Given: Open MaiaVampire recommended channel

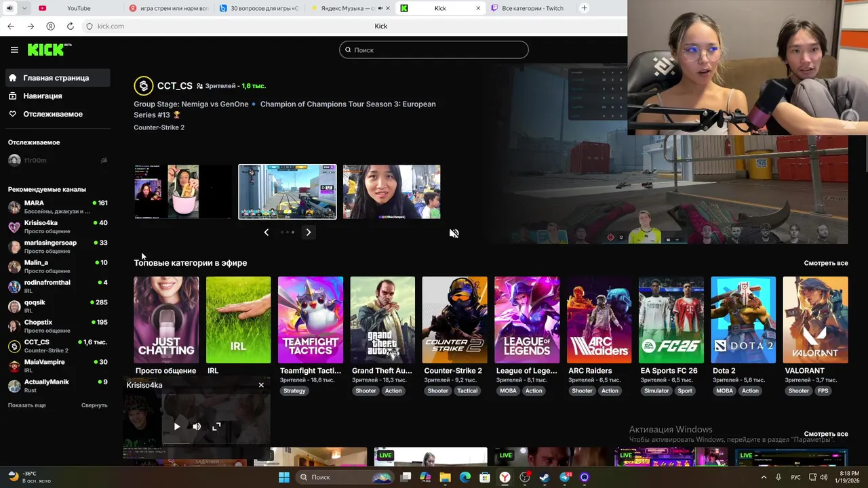Looking at the screenshot, I should click(x=58, y=366).
